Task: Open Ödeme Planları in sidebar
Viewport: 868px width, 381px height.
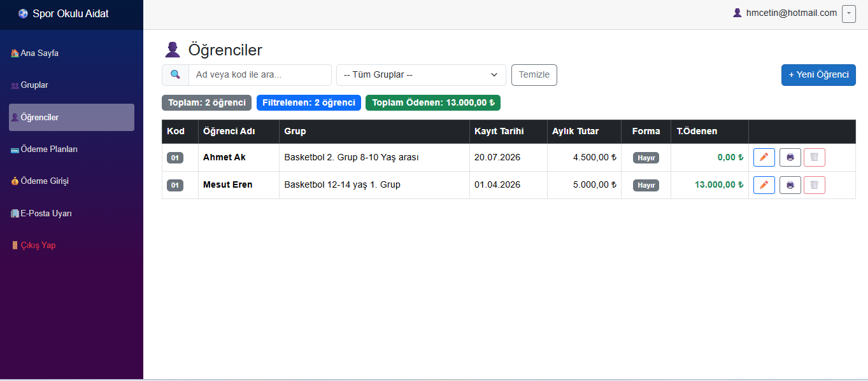Action: (x=71, y=149)
